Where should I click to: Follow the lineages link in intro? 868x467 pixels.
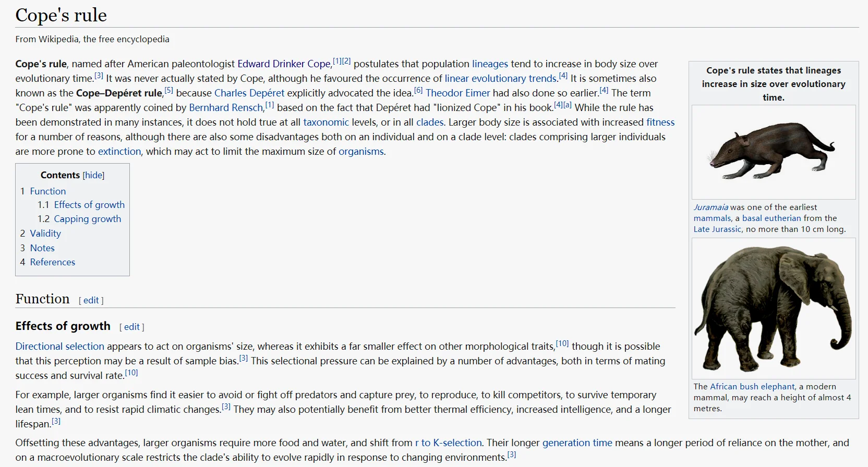490,64
